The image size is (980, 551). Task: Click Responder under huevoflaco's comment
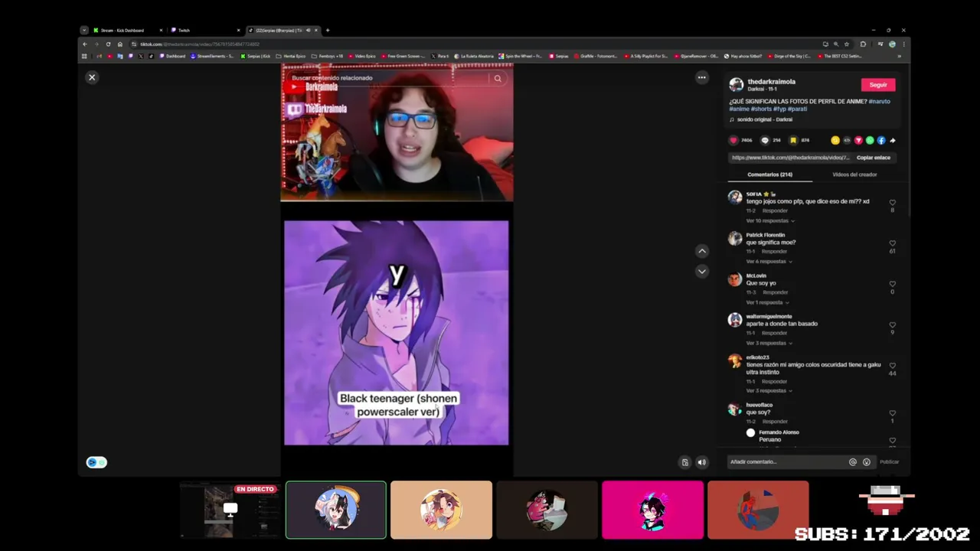[775, 422]
